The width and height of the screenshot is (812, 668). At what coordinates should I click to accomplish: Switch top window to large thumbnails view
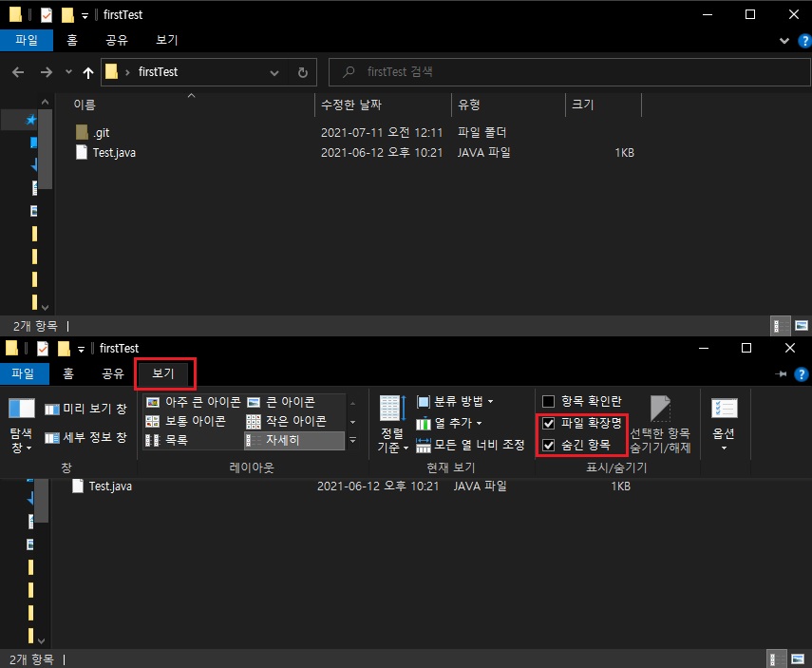click(802, 326)
